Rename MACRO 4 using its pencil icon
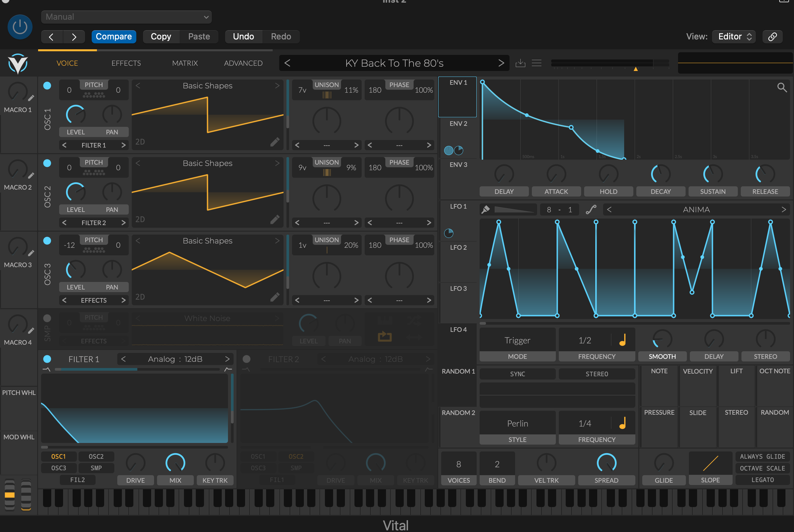Image resolution: width=794 pixels, height=532 pixels. tap(31, 331)
